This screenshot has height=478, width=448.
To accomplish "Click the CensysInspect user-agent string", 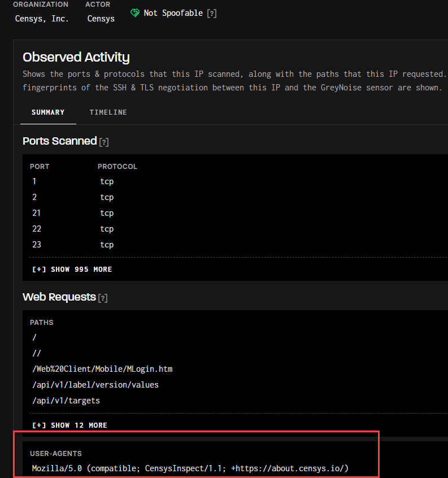I will coord(190,468).
